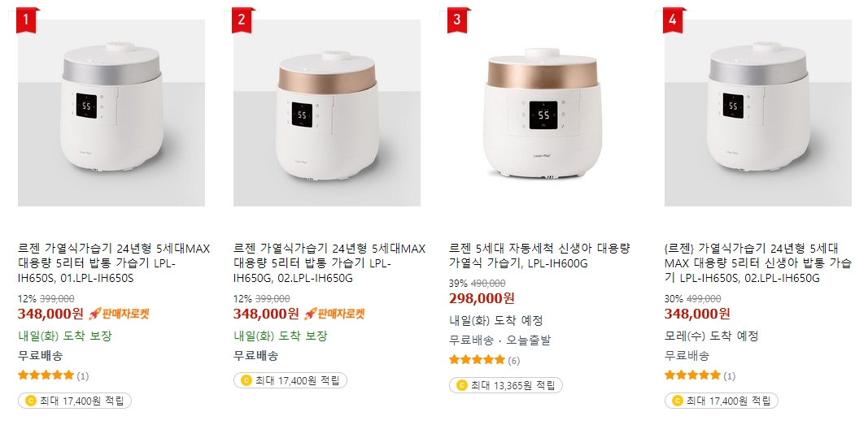This screenshot has height=425, width=868.
Task: Click 판매자로켓 badge on second product
Action: (x=334, y=314)
